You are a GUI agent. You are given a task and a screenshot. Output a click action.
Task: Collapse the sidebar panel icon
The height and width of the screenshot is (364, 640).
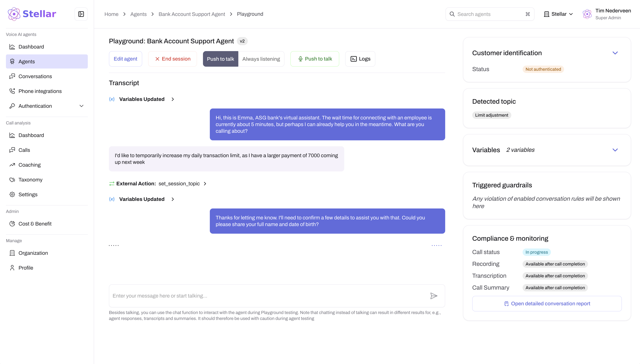click(81, 14)
